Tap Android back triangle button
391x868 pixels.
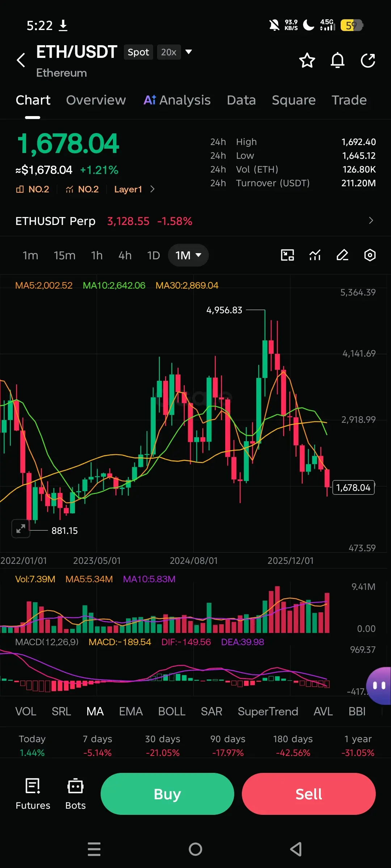pos(296,849)
